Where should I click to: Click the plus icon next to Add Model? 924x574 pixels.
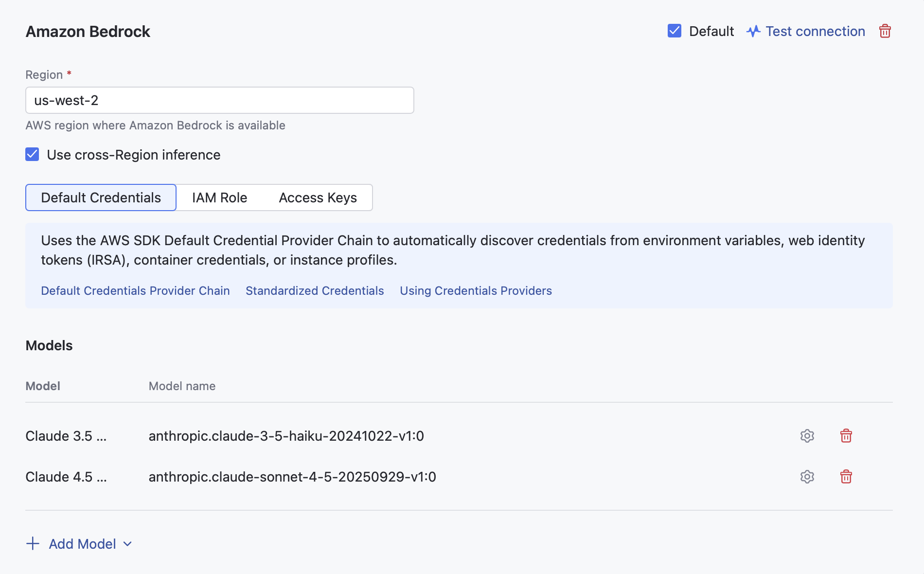[33, 543]
